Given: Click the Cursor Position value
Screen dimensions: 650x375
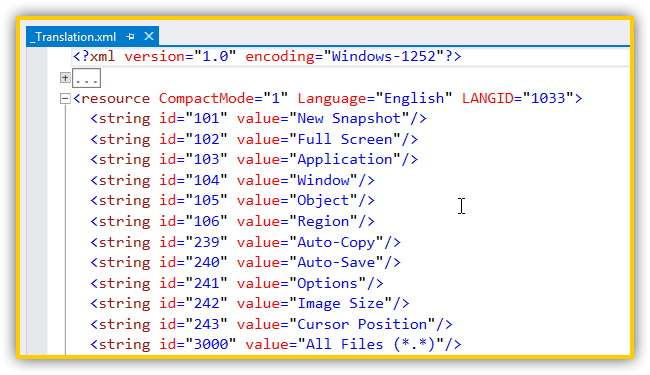Looking at the screenshot, I should click(x=362, y=324).
